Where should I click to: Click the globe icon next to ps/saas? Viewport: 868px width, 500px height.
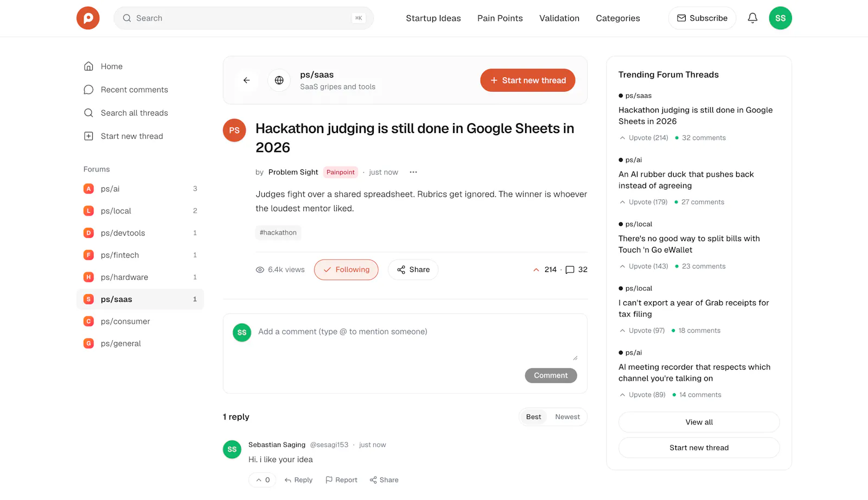[x=279, y=80]
